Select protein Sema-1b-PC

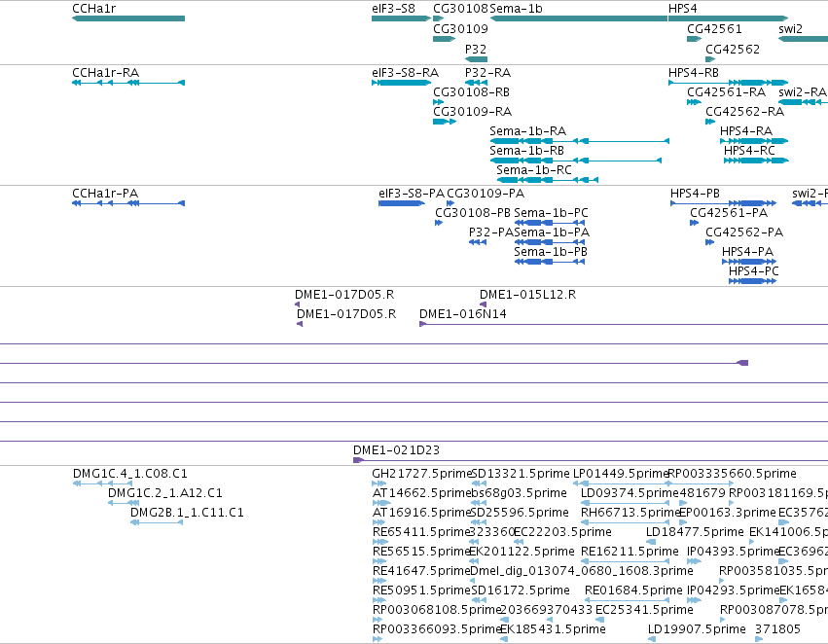point(552,213)
